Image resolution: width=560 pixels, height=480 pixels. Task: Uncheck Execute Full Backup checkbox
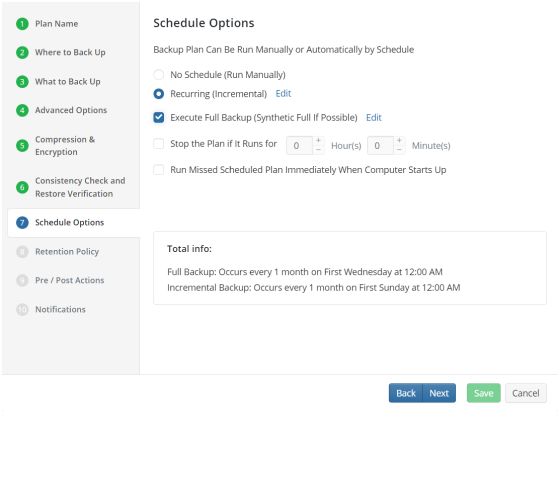(159, 118)
